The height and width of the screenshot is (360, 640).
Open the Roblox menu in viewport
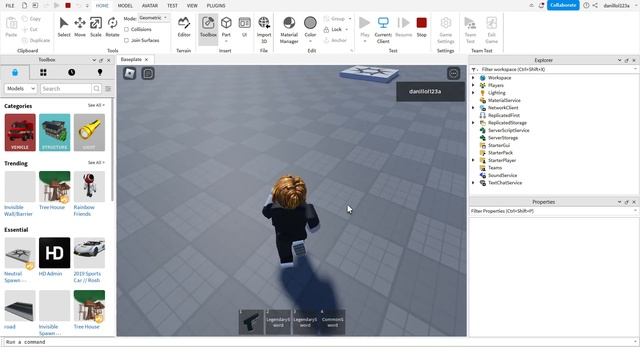(129, 73)
